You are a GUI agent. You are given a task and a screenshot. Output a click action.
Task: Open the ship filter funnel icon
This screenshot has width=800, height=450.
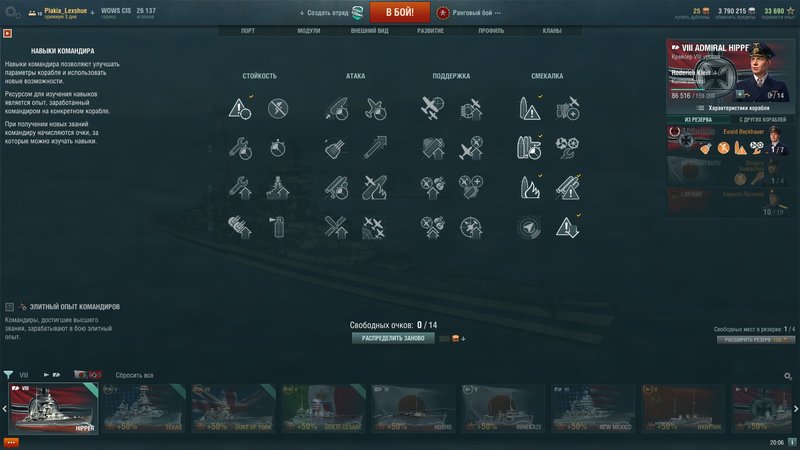click(x=8, y=375)
